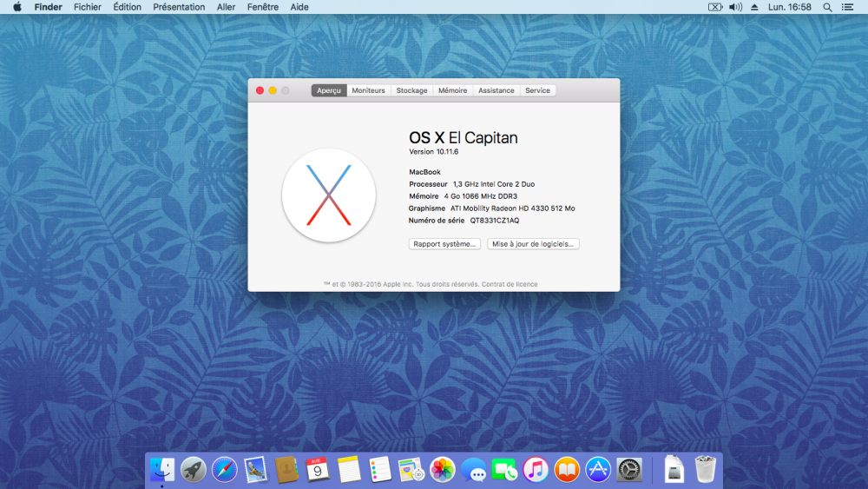
Task: Click Version 10.11.6 text
Action: 433,152
